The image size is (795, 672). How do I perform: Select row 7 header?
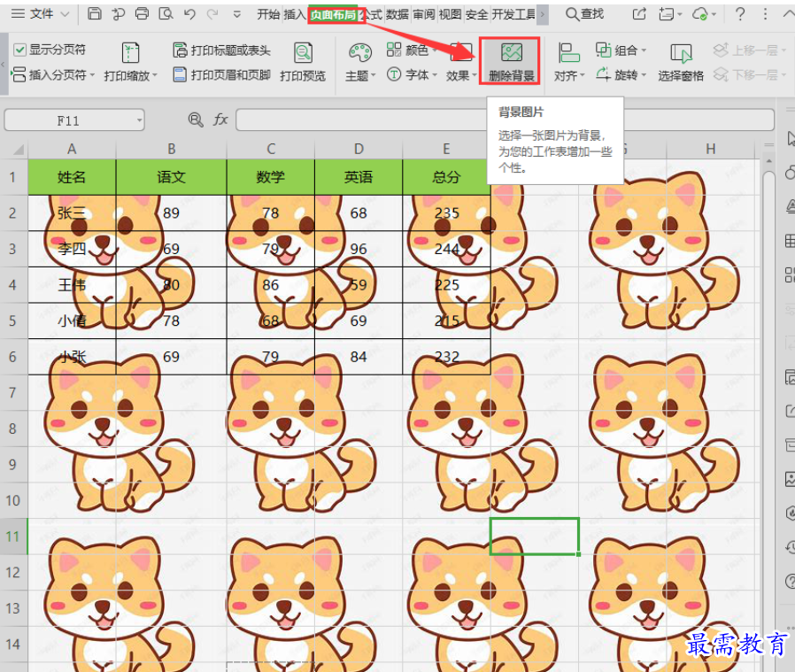(x=13, y=392)
